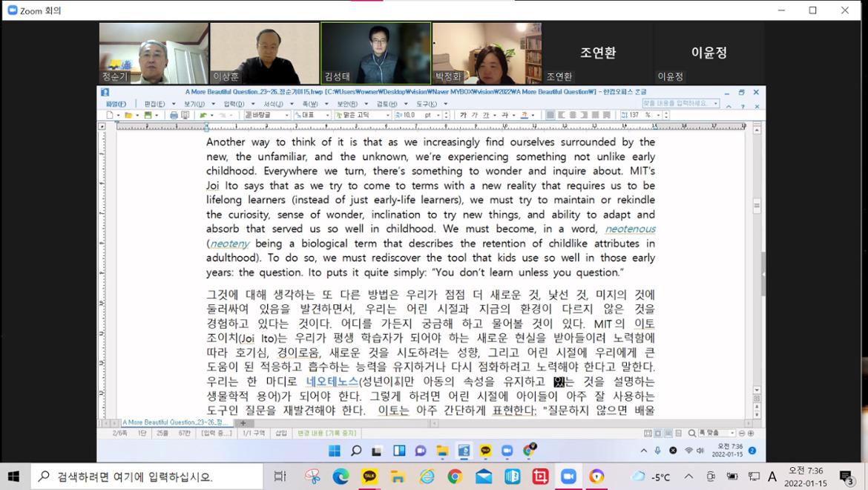Click the Print icon in Hangul toolbar

174,116
